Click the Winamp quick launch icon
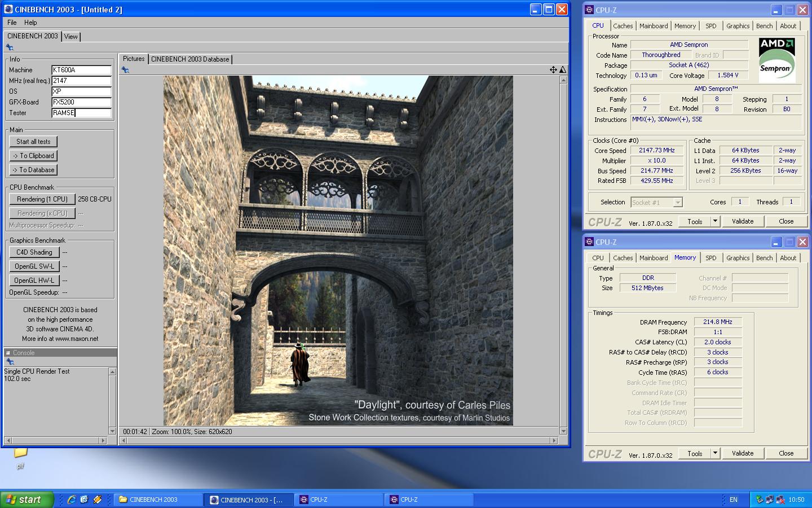 [98, 500]
